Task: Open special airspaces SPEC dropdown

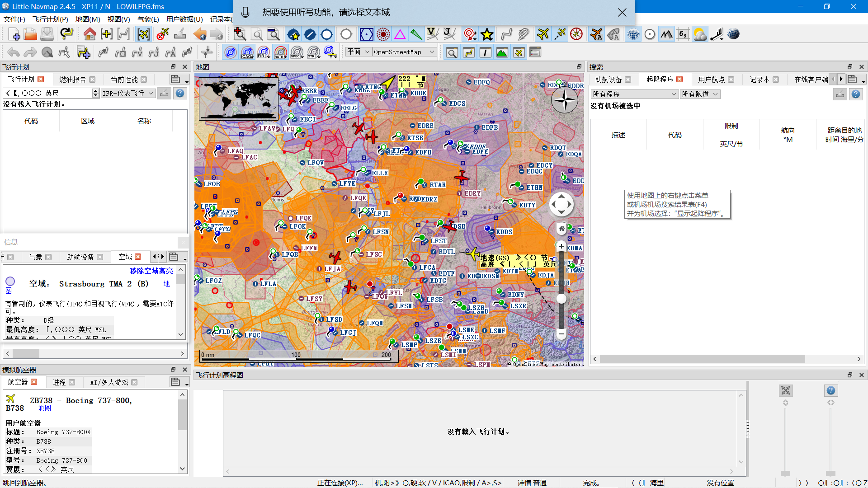Action: (297, 52)
